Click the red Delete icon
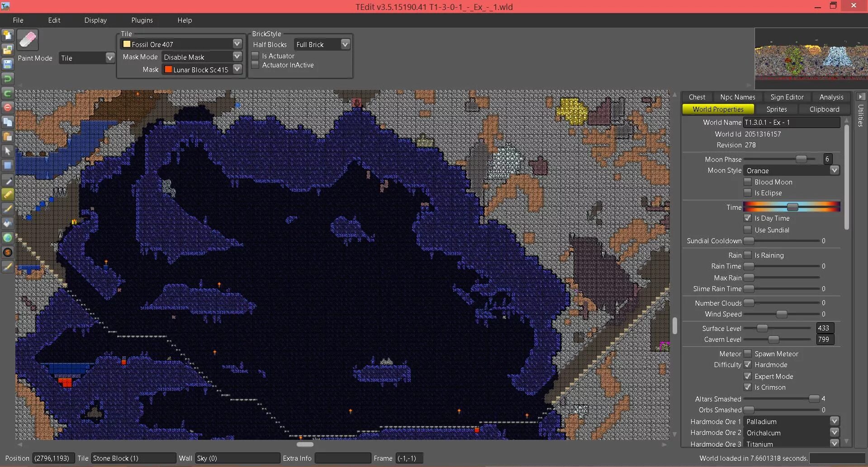 coord(7,108)
